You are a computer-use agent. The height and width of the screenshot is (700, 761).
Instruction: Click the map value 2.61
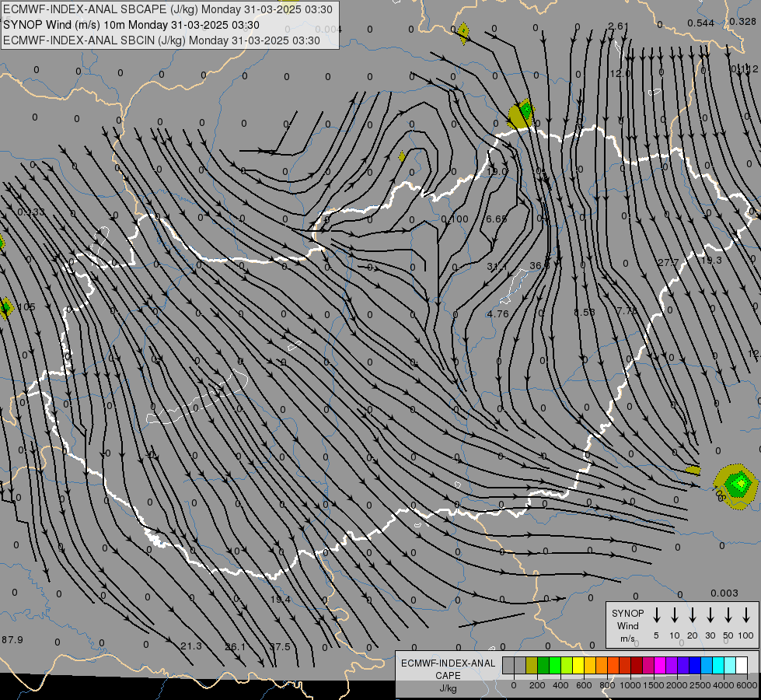pos(618,26)
